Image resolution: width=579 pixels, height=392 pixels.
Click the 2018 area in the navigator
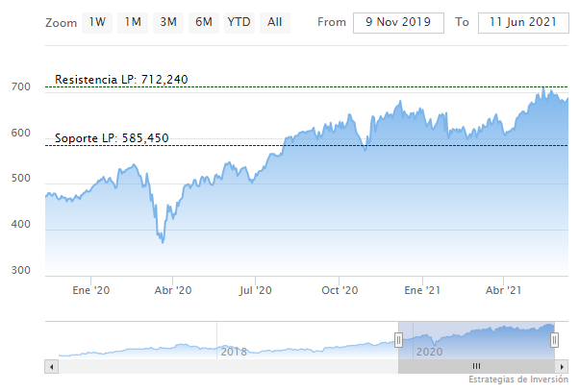pos(234,352)
